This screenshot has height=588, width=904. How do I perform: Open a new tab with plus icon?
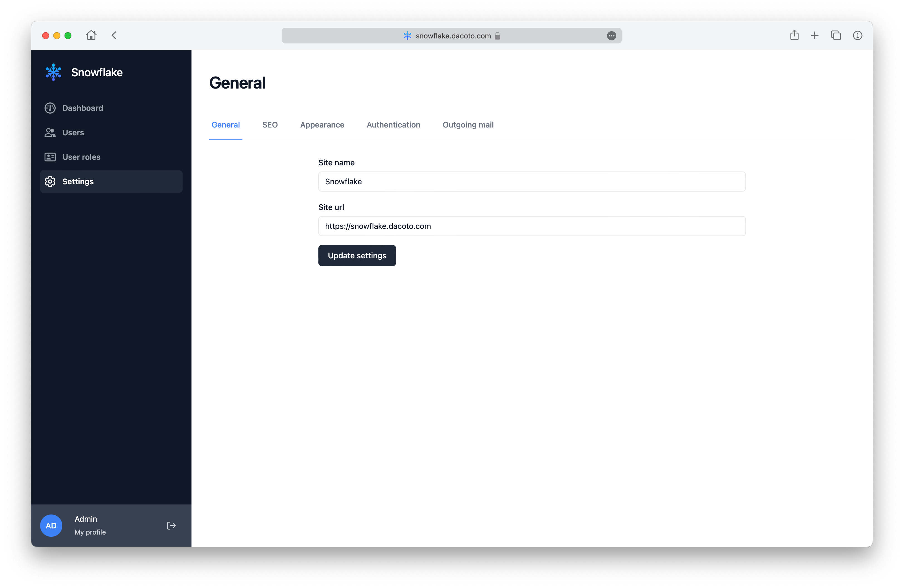[x=815, y=36]
